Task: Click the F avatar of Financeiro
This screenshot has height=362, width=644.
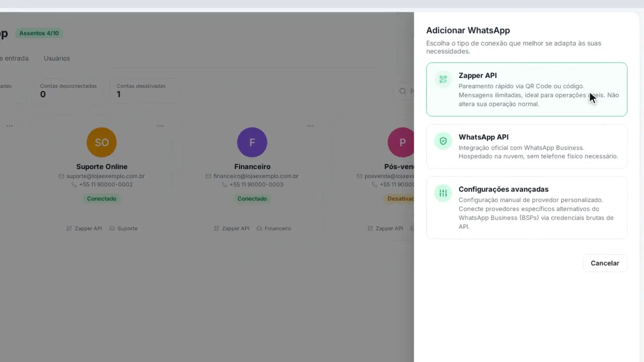Action: pos(252,142)
